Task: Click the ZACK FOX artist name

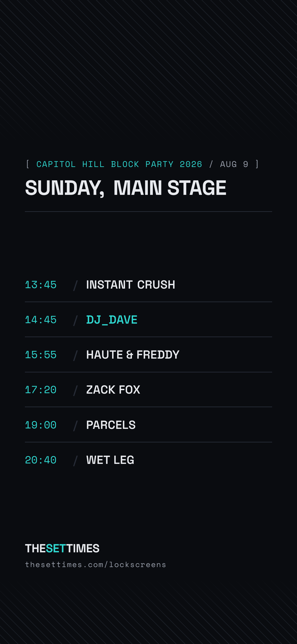Action: pyautogui.click(x=113, y=390)
